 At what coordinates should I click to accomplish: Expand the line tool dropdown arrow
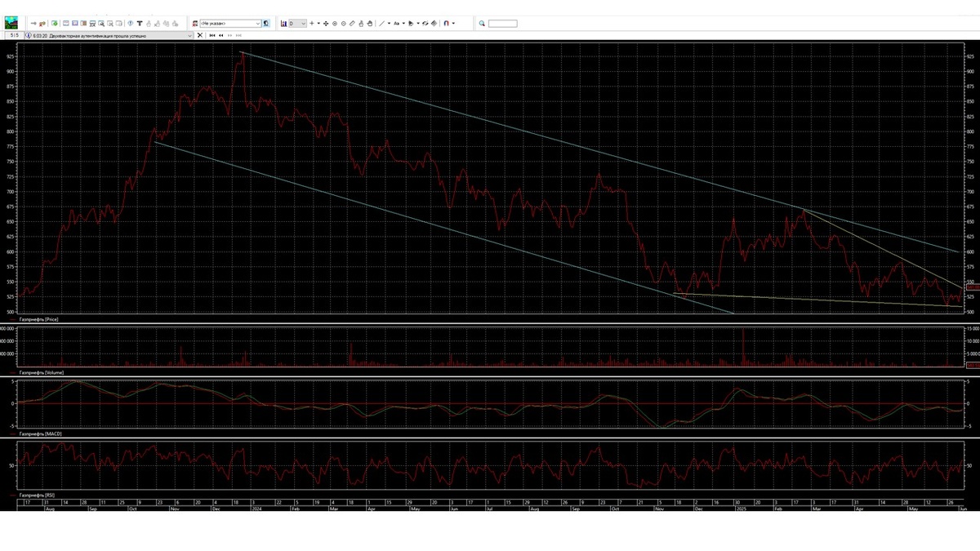pos(389,24)
